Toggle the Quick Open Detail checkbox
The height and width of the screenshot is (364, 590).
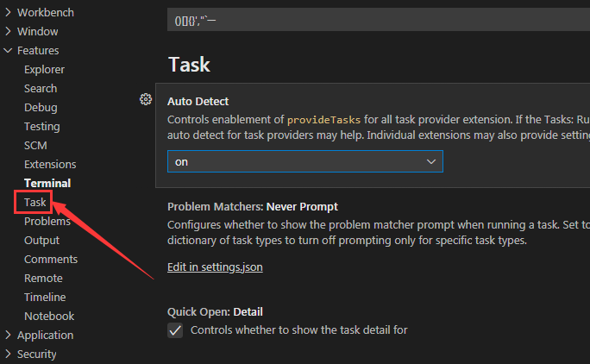tap(175, 330)
